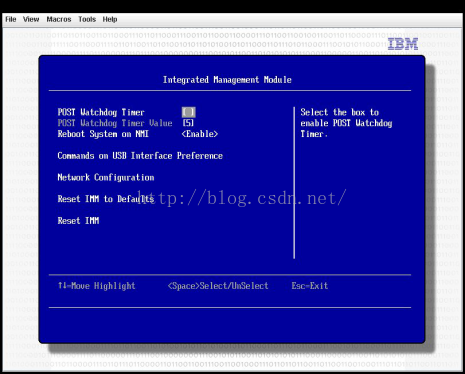This screenshot has height=374, width=465.
Task: Toggle the POST Watchdog Timer checkbox
Action: [189, 112]
